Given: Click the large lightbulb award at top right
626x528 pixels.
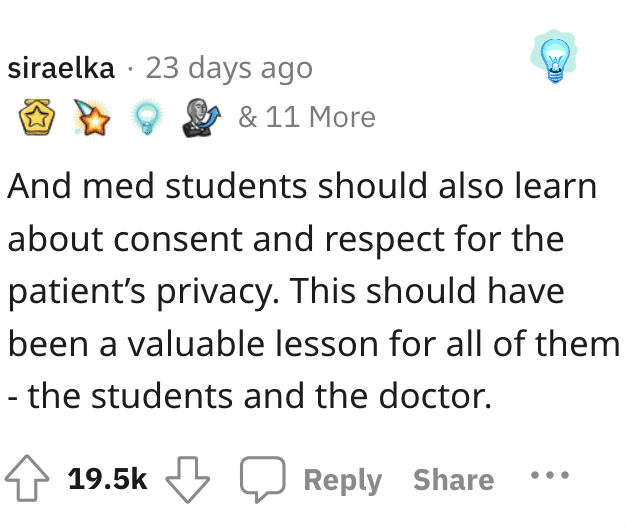Looking at the screenshot, I should pyautogui.click(x=554, y=56).
